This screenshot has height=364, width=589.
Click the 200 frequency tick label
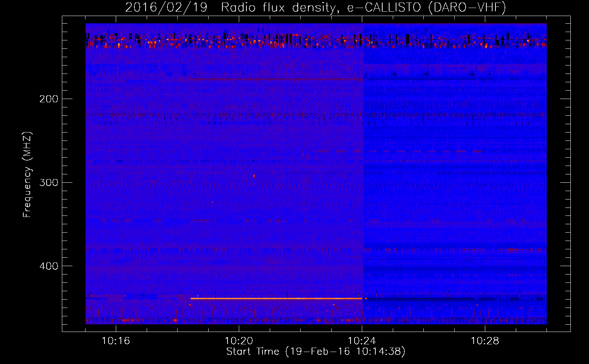click(x=49, y=99)
